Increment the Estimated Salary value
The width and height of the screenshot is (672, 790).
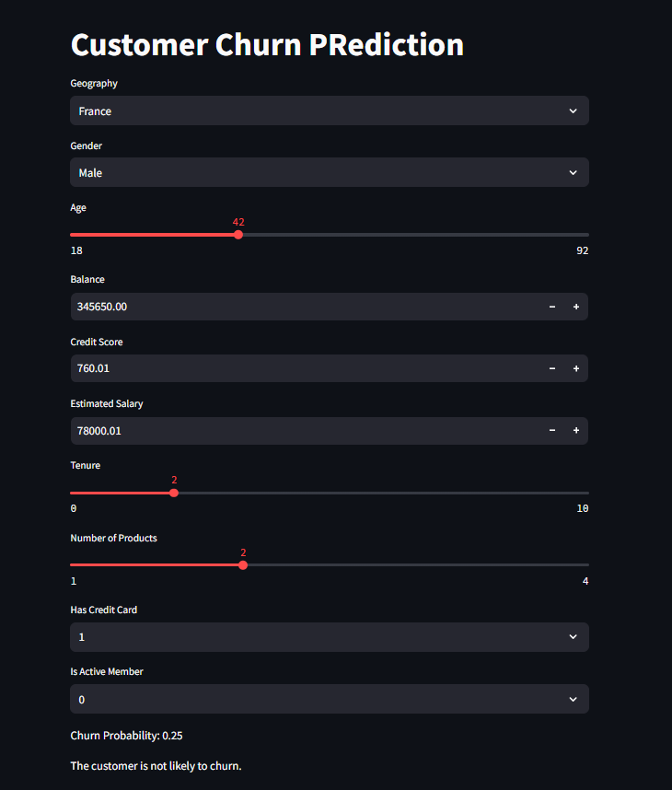click(576, 430)
